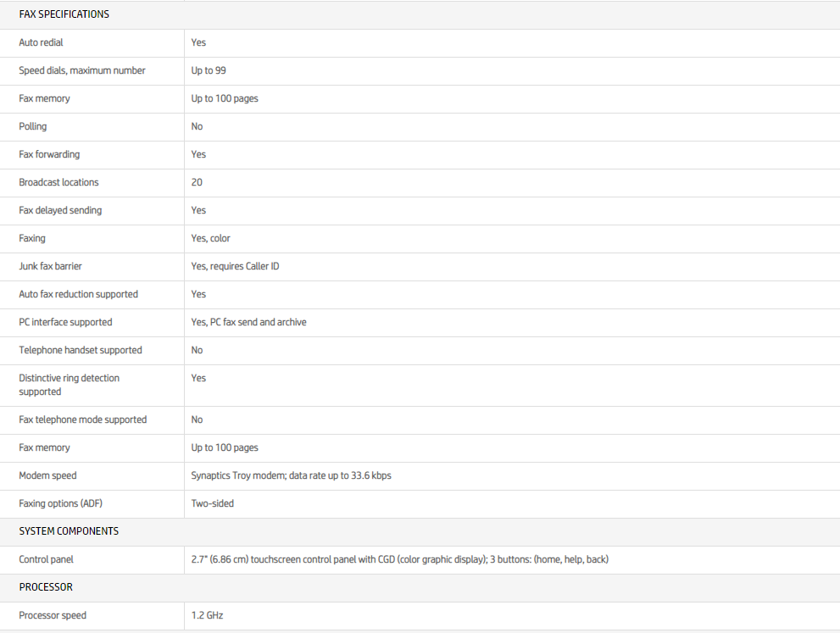Select the 'Yes, color' faxing value
Viewport: 840px width, 633px height.
click(x=210, y=238)
